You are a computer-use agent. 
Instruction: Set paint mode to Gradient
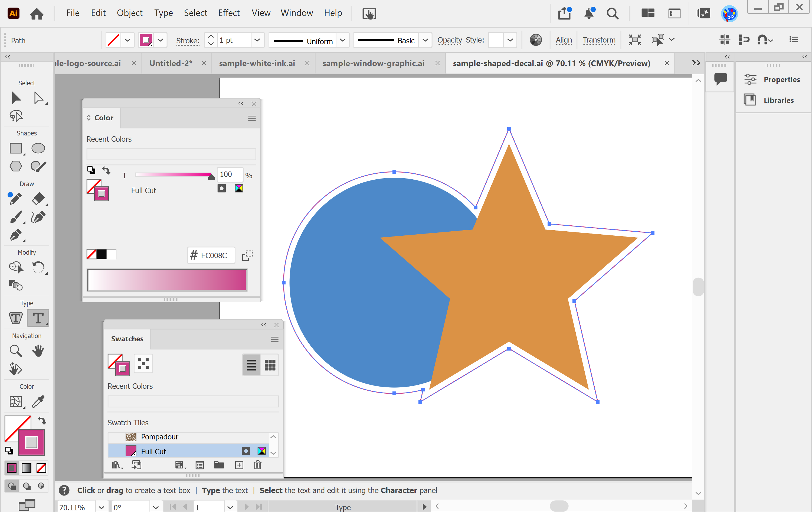pyautogui.click(x=26, y=468)
